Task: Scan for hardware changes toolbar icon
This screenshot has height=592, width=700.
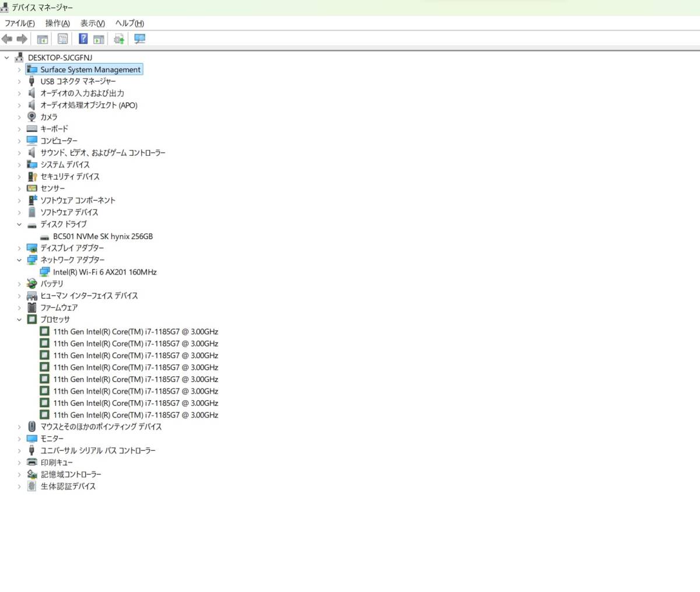Action: tap(140, 39)
